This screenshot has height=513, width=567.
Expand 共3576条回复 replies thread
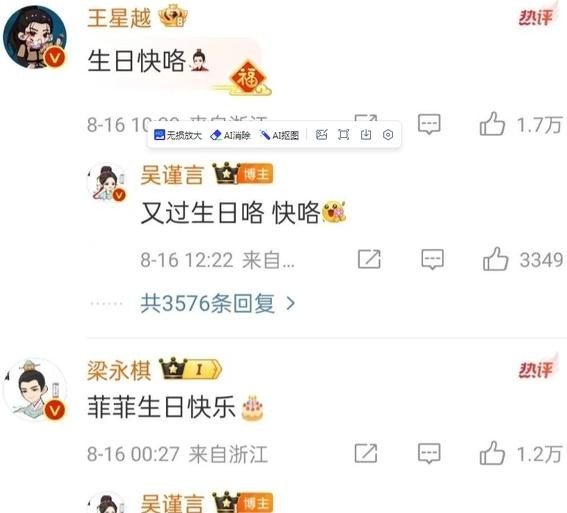(x=218, y=303)
